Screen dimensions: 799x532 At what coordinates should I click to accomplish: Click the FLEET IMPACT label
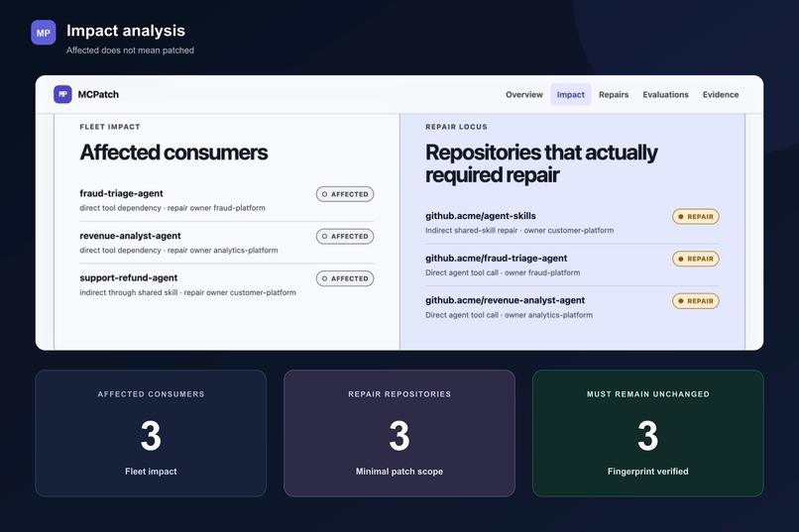coord(110,127)
